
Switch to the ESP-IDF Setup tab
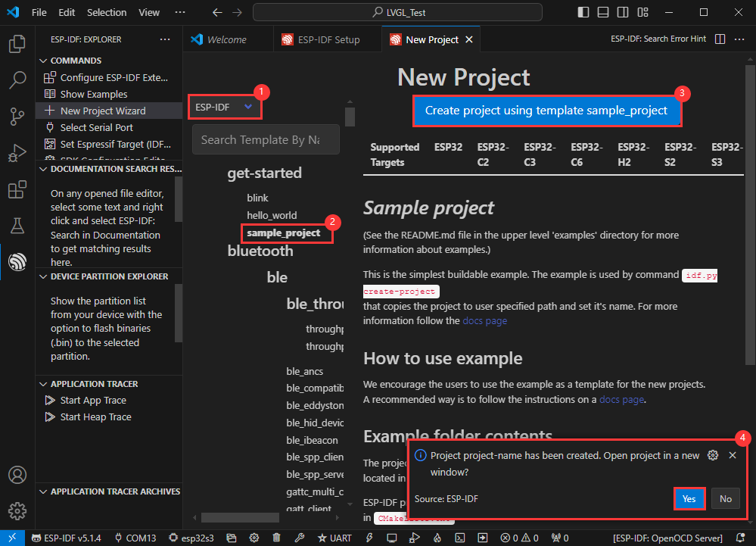tap(322, 39)
